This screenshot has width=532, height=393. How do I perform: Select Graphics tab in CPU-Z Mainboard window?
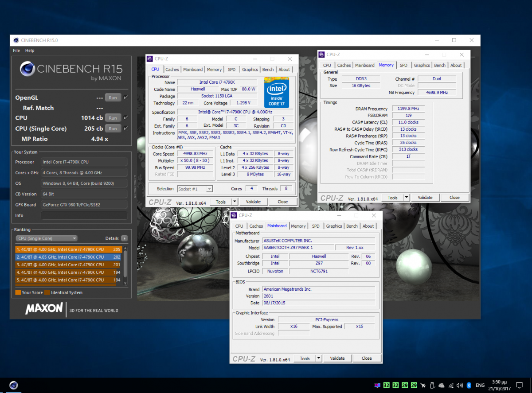(334, 226)
